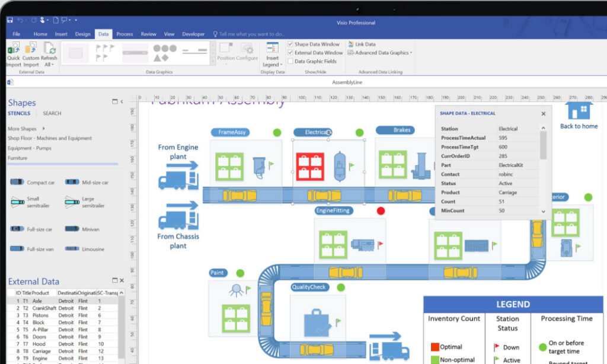Enable the Data Graphic Fields checkbox
The height and width of the screenshot is (364, 607).
[290, 61]
